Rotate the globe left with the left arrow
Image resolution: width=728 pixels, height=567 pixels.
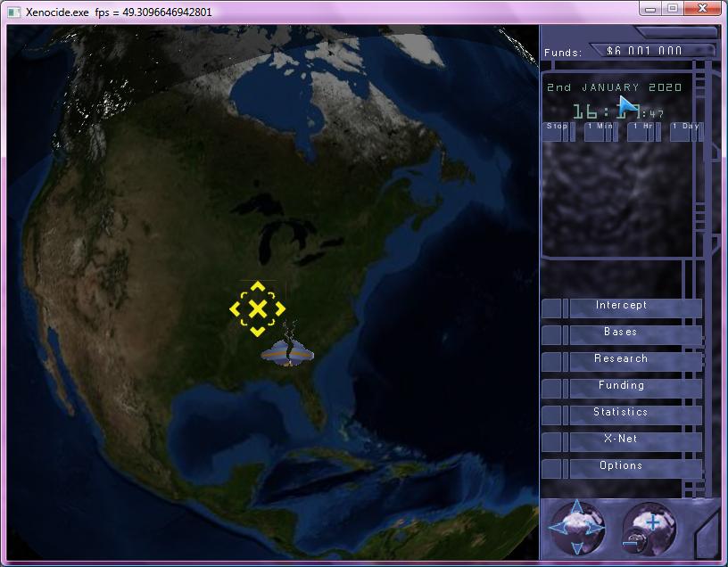[x=557, y=528]
